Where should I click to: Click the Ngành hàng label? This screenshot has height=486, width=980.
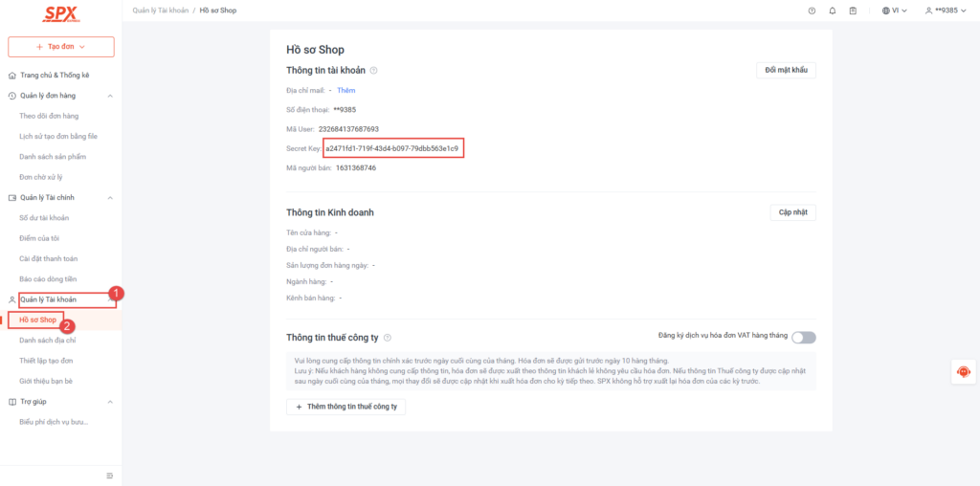(x=306, y=281)
